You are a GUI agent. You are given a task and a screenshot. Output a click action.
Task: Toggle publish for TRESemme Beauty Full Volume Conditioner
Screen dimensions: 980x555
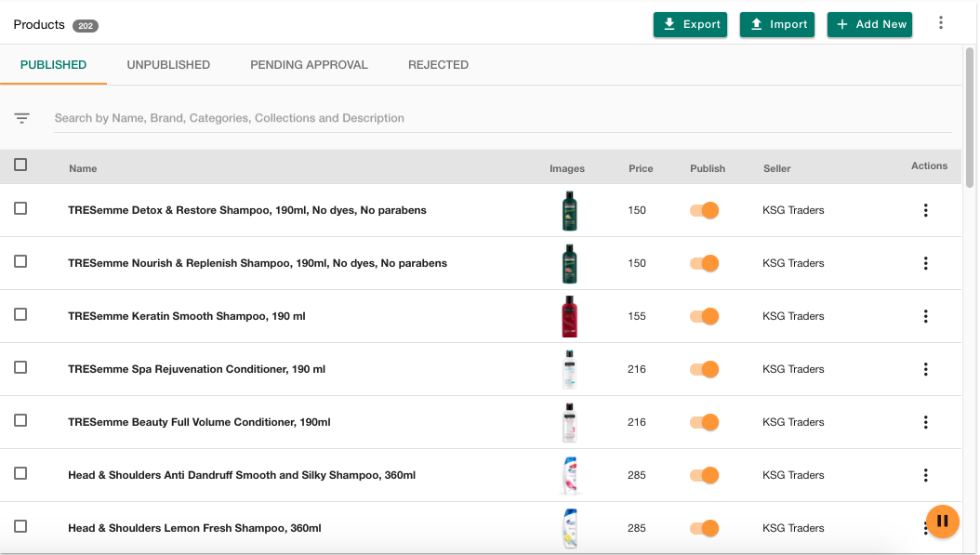pyautogui.click(x=705, y=422)
